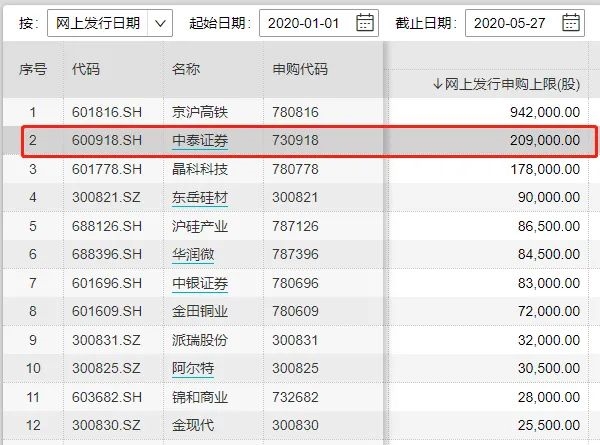Click the 网上发行日期 combo box field
The width and height of the screenshot is (600, 445).
(110, 23)
